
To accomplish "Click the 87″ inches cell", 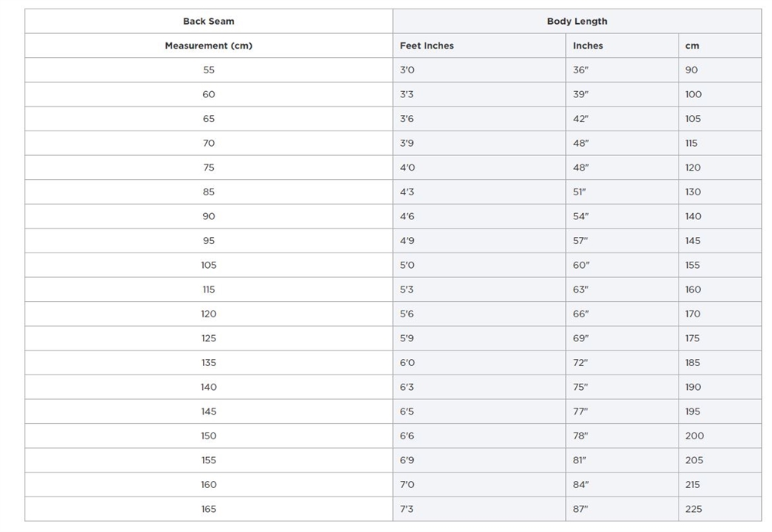I will point(581,509).
